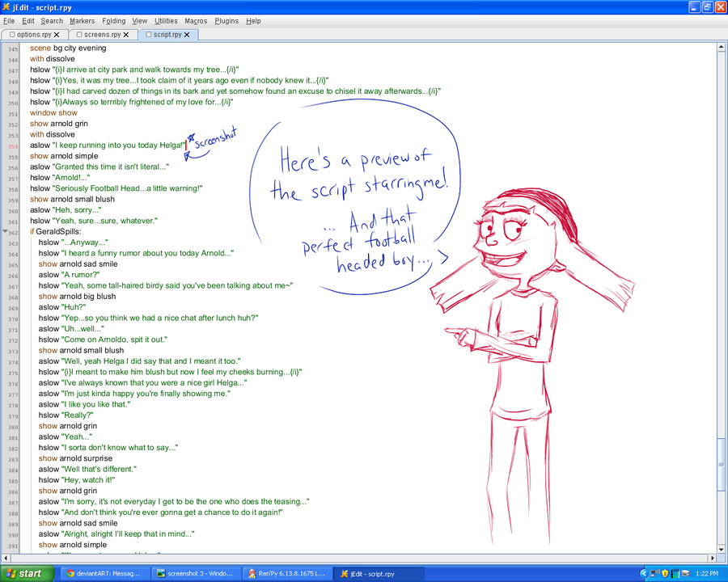Screen dimensions: 728x582
Task: Close the script.rpy tab using its X
Action: click(187, 34)
